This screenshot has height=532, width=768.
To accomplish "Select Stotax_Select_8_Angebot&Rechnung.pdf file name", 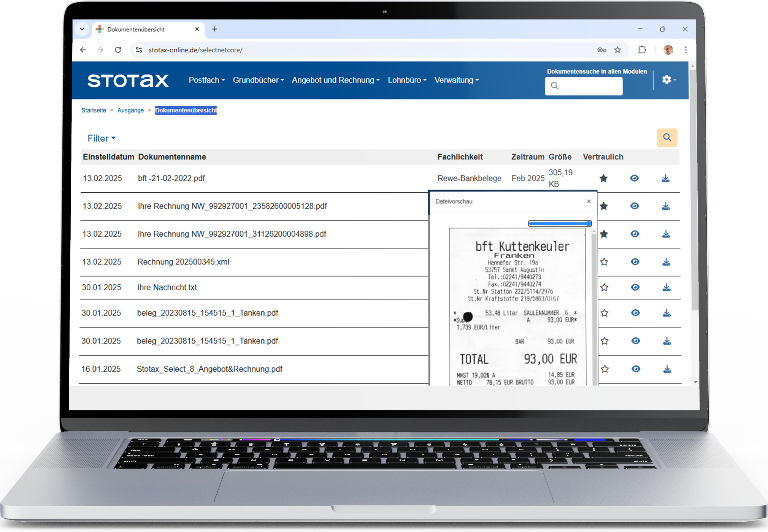I will pos(209,369).
